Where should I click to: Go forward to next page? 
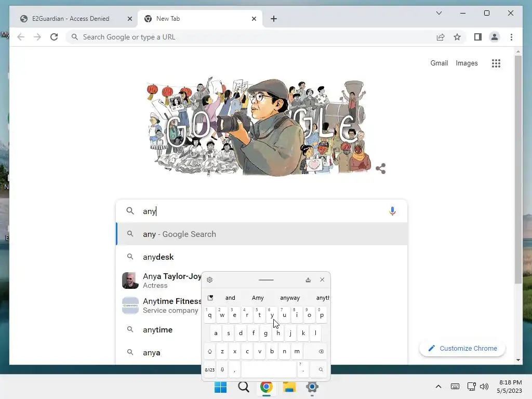pos(37,37)
